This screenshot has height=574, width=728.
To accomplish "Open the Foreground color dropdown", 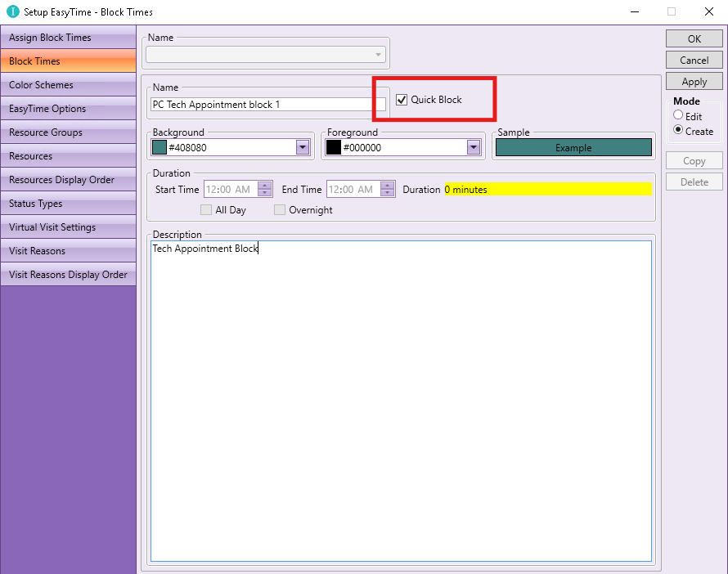I will tap(473, 147).
